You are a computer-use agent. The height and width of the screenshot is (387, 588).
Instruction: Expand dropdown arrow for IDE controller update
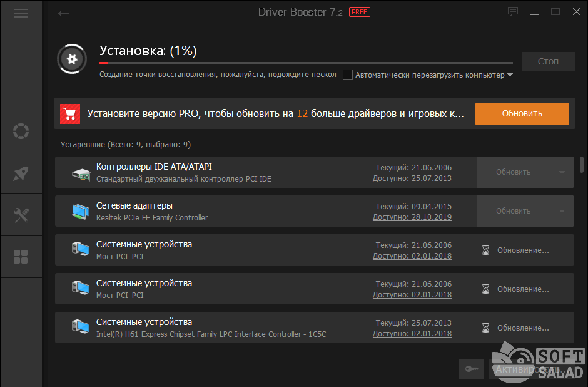[x=562, y=172]
